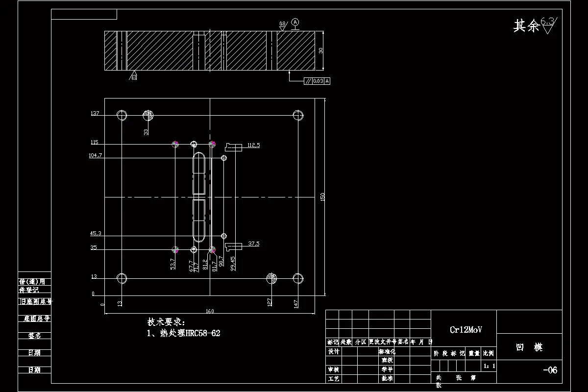Click the 1:1 scale value
The width and height of the screenshot is (588, 392).
pos(489,366)
